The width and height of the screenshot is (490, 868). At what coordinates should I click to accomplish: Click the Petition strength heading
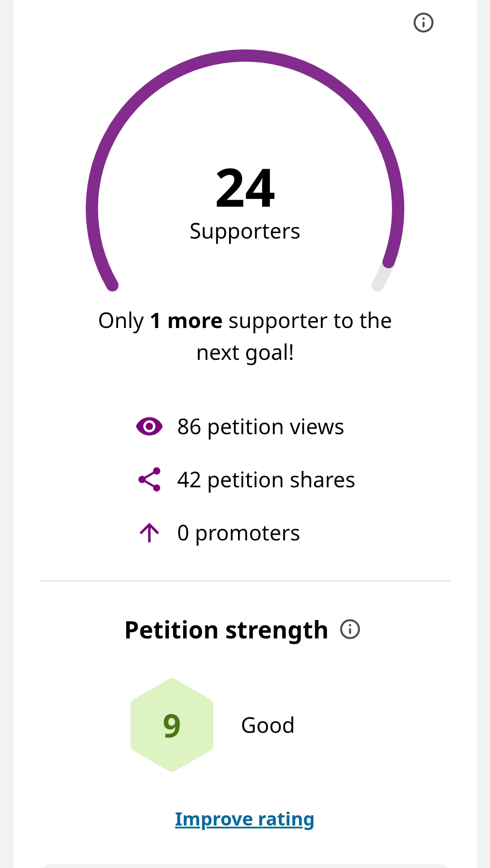(x=226, y=630)
